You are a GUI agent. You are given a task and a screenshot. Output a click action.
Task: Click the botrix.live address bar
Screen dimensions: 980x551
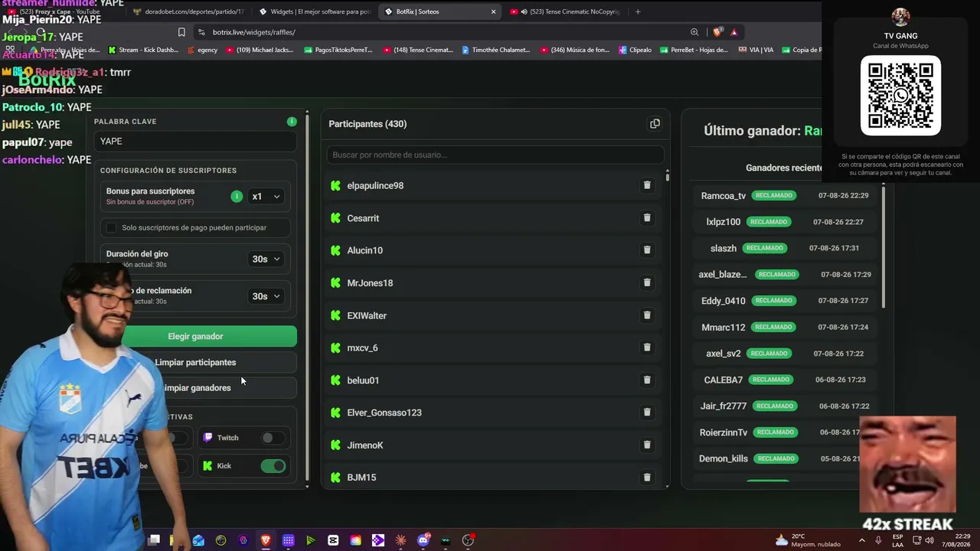440,32
